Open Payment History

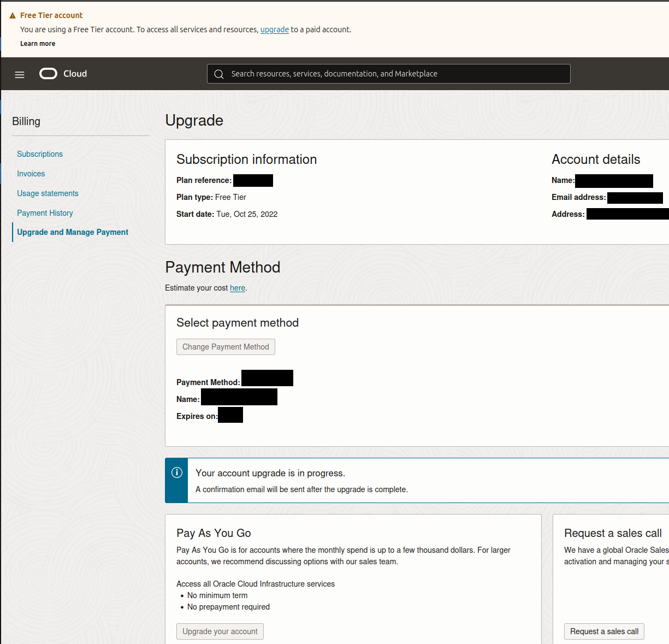coord(45,213)
